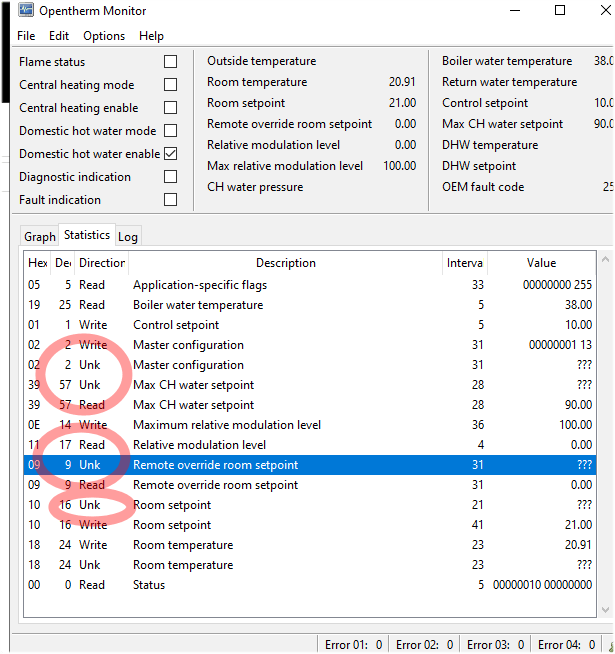Toggle the Domestic hot water mode checkbox
This screenshot has height=654, width=615.
(x=170, y=131)
